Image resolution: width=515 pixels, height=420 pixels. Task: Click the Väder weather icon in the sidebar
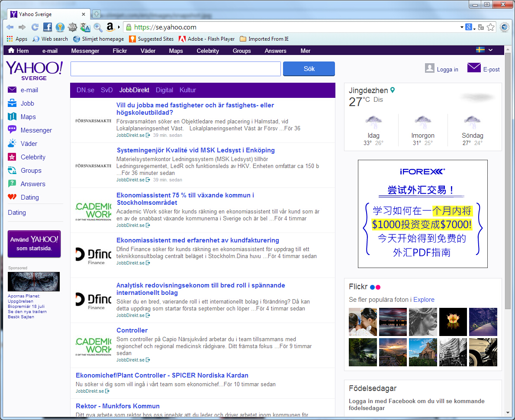click(12, 143)
